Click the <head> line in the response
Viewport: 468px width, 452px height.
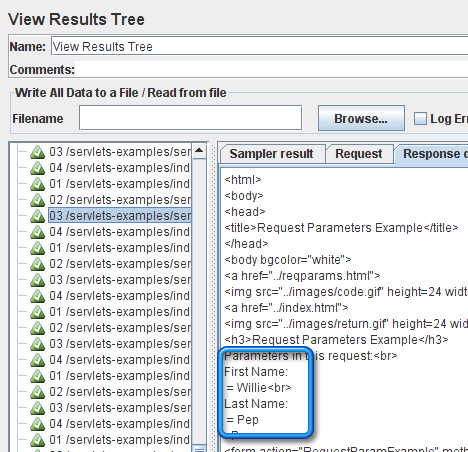pyautogui.click(x=245, y=212)
